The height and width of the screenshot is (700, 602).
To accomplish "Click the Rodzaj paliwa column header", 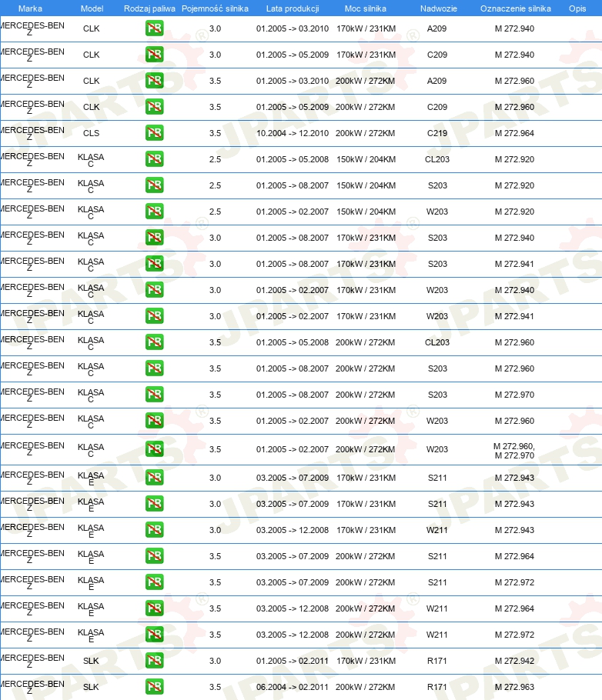I will 149,8.
